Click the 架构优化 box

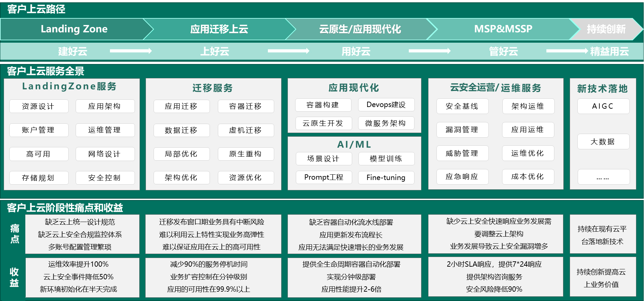point(182,178)
